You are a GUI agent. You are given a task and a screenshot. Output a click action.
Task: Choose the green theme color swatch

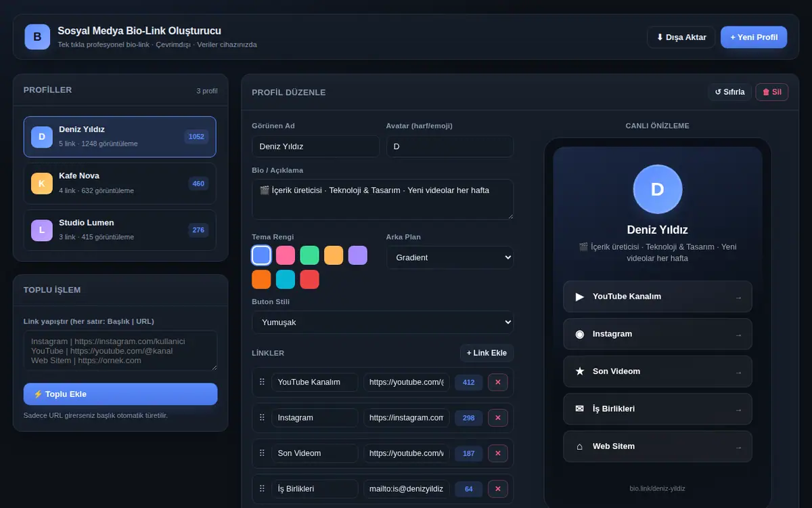pos(309,255)
